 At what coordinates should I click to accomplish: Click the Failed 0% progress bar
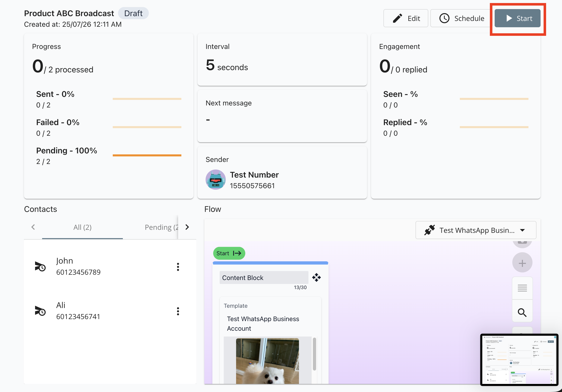[147, 127]
